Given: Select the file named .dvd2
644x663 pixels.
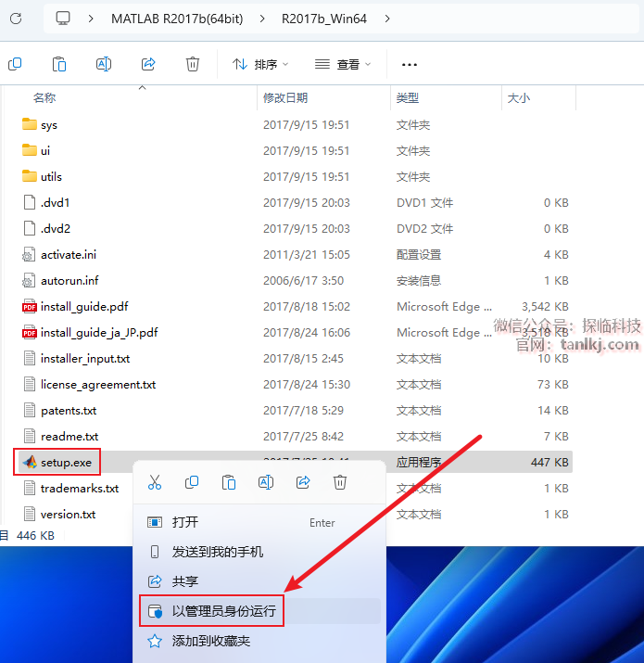Looking at the screenshot, I should (56, 228).
